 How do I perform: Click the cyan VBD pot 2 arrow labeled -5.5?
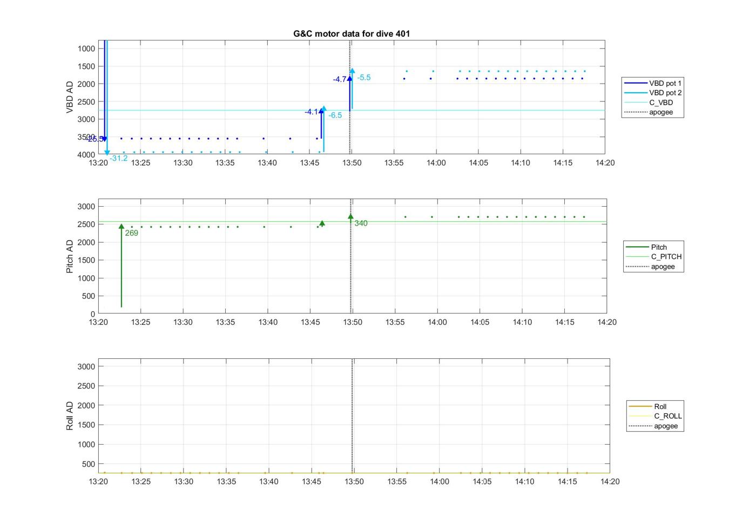[x=352, y=89]
